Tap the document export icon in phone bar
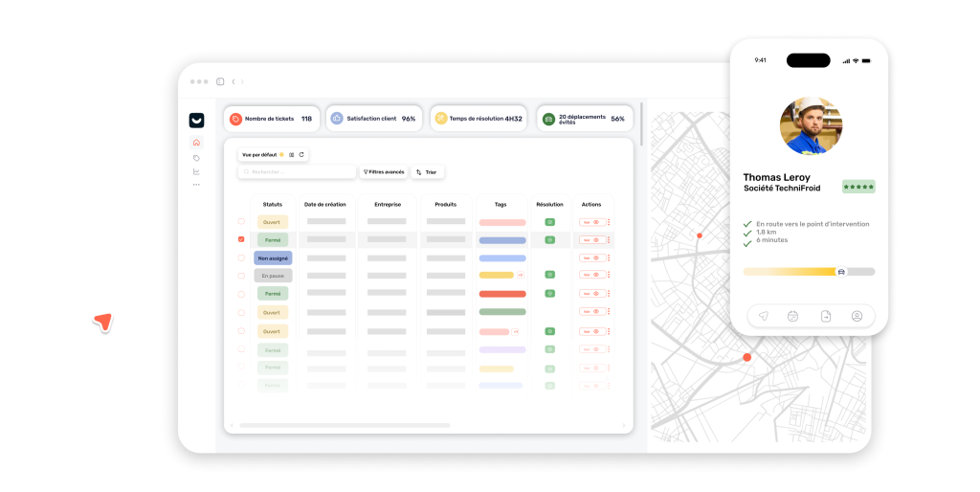The image size is (980, 492). pos(825,316)
